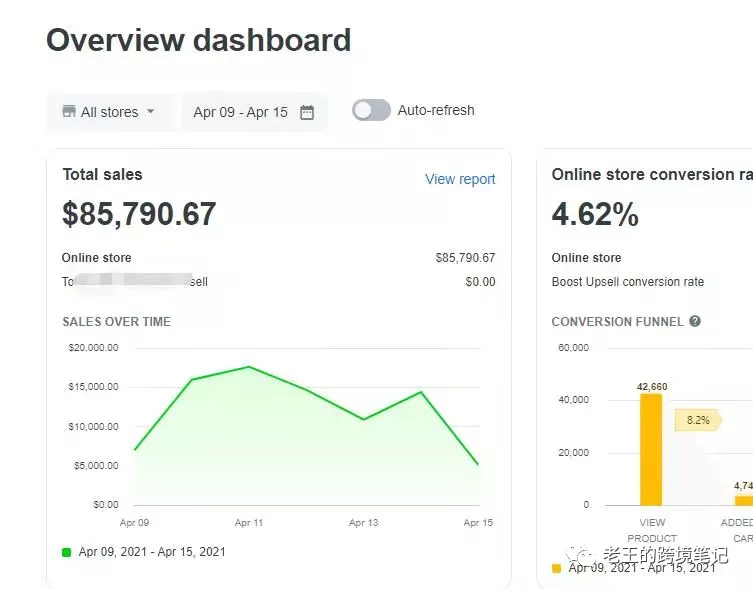753x589 pixels.
Task: Open the calendar icon in date picker
Action: [x=307, y=112]
